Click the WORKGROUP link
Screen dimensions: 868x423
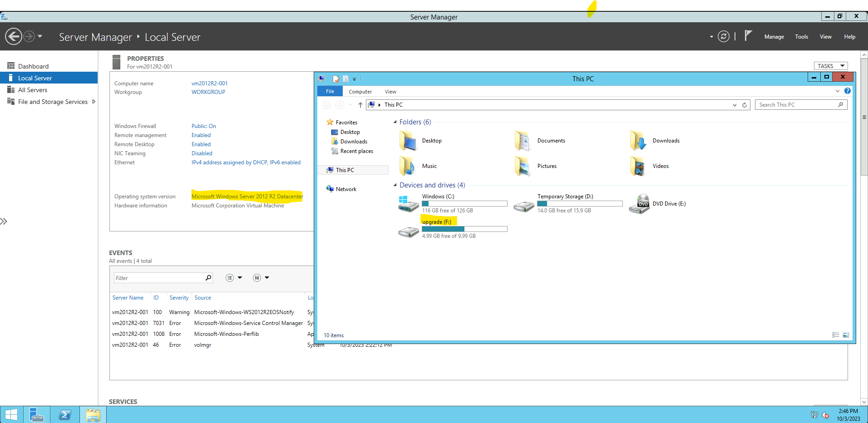point(208,92)
